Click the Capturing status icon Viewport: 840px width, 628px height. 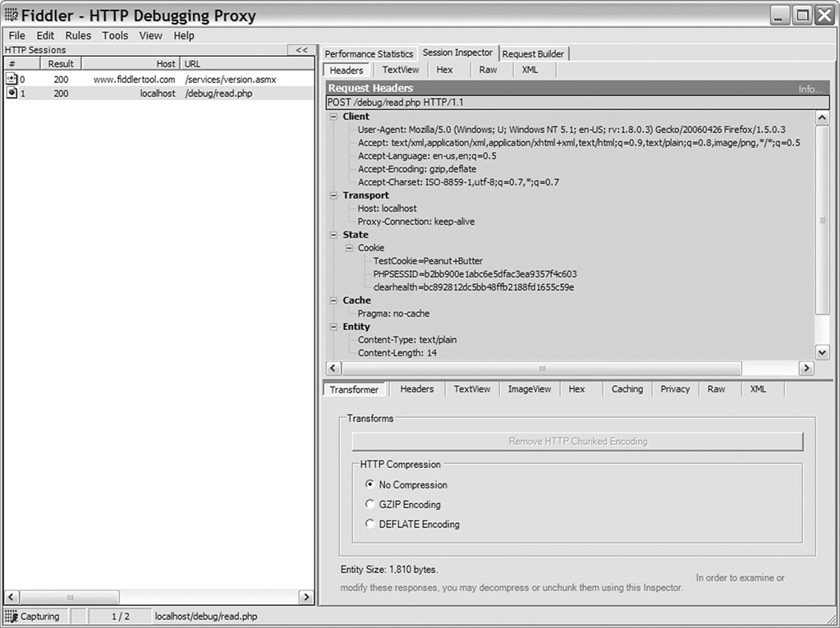click(x=11, y=616)
